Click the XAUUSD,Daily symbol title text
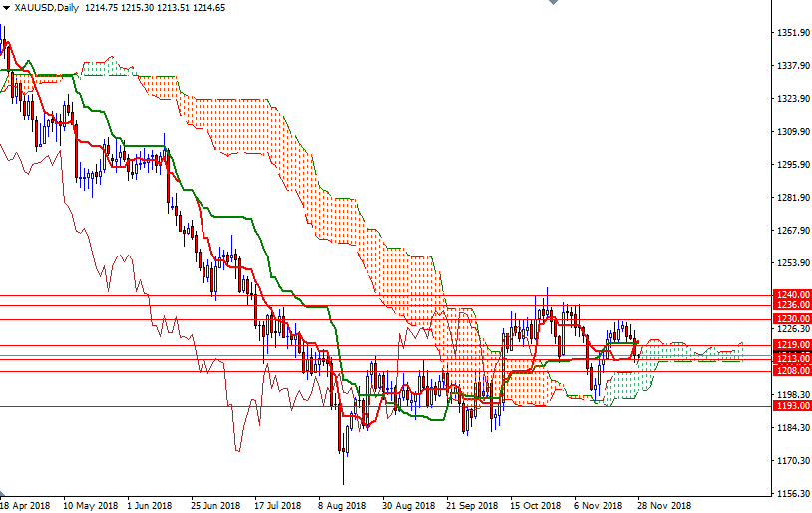Screen dimensions: 812x513 tap(47, 7)
